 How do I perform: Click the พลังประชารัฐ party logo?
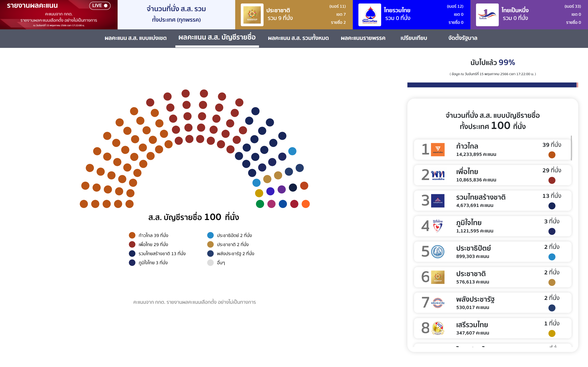[x=438, y=303]
